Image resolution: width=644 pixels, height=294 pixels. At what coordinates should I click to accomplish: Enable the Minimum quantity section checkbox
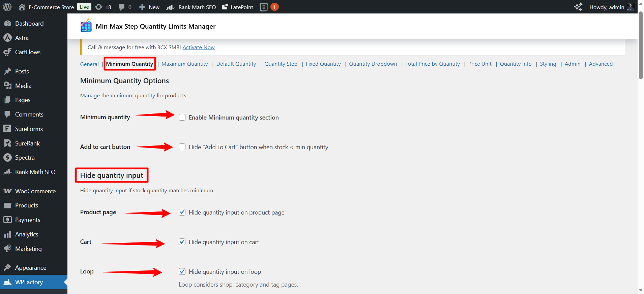[182, 117]
